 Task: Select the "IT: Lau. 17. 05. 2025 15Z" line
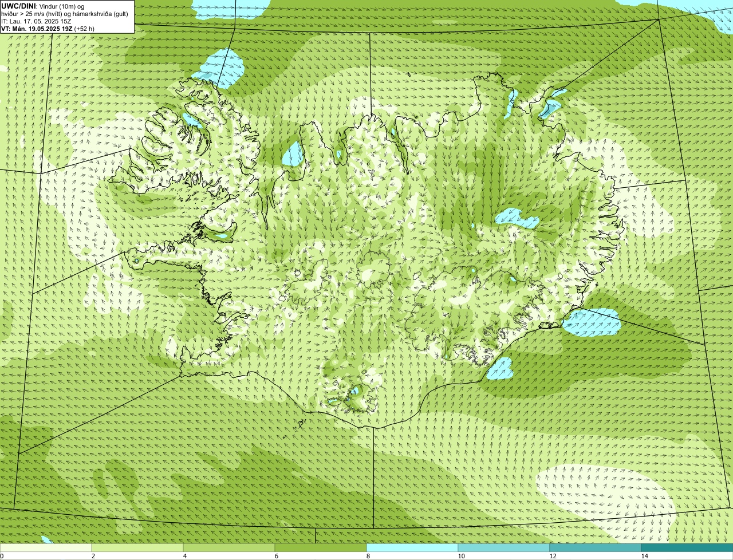[x=36, y=21]
